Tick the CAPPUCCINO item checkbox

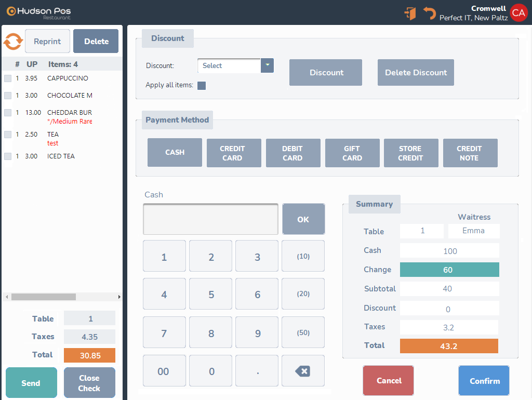[8, 78]
